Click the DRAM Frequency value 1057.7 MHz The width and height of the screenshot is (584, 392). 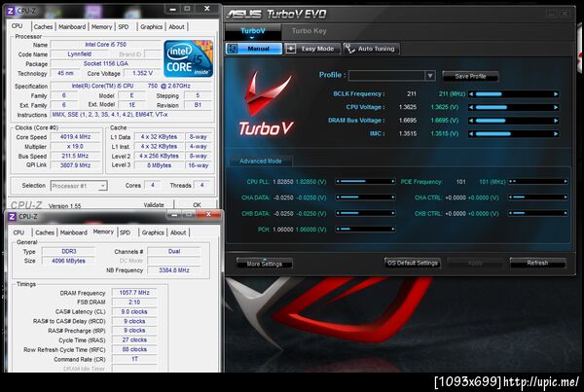pyautogui.click(x=134, y=293)
